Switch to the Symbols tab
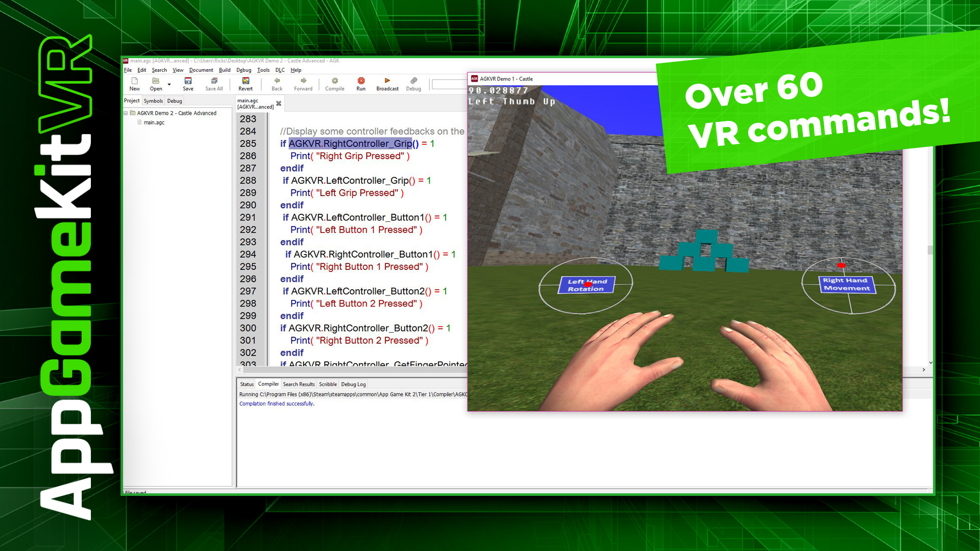This screenshot has width=980, height=551. (153, 101)
